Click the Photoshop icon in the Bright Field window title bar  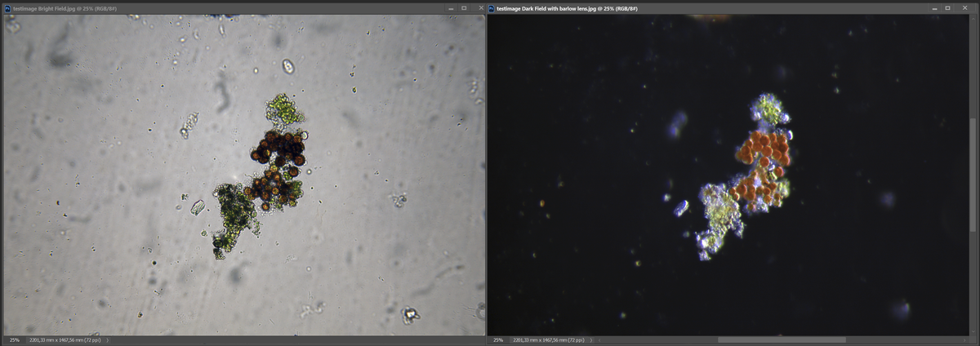[x=7, y=8]
